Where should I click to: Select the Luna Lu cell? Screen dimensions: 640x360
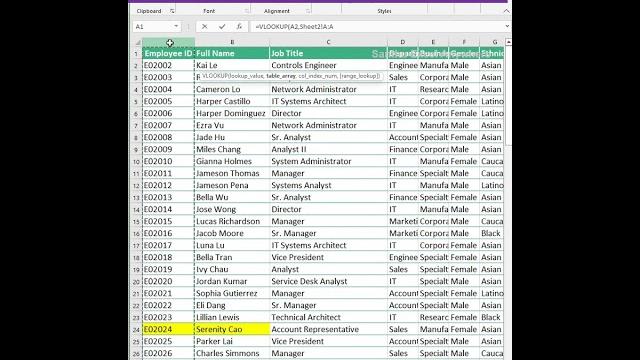tap(232, 245)
